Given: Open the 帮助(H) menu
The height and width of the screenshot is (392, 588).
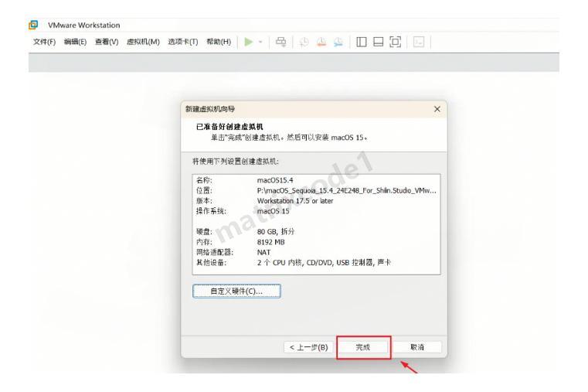Looking at the screenshot, I should [x=219, y=42].
